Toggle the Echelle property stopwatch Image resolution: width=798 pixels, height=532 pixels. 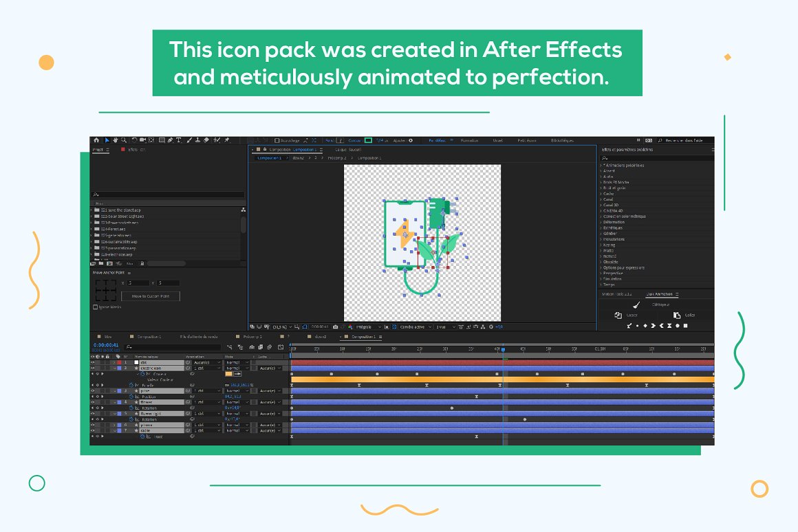click(x=131, y=386)
